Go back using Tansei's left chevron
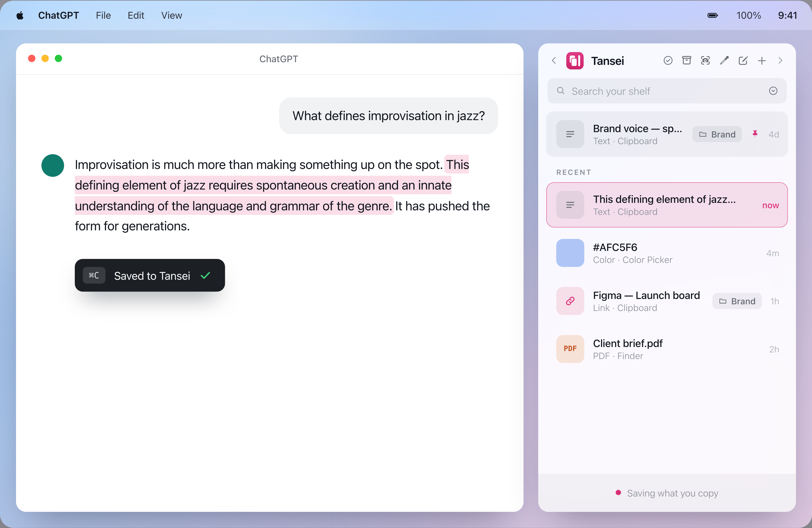 (554, 61)
